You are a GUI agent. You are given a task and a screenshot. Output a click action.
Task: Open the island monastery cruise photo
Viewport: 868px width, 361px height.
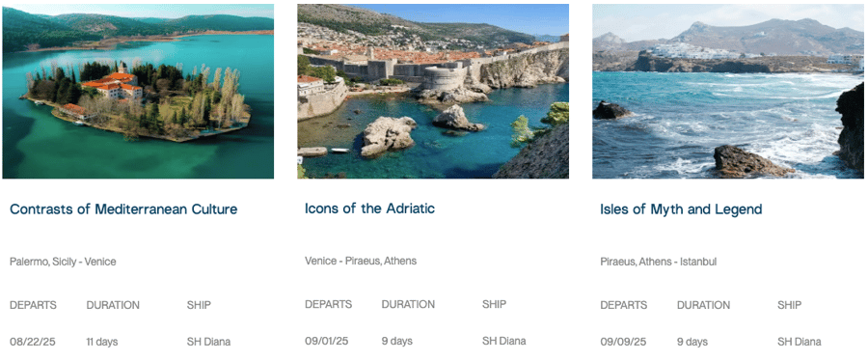tap(138, 92)
